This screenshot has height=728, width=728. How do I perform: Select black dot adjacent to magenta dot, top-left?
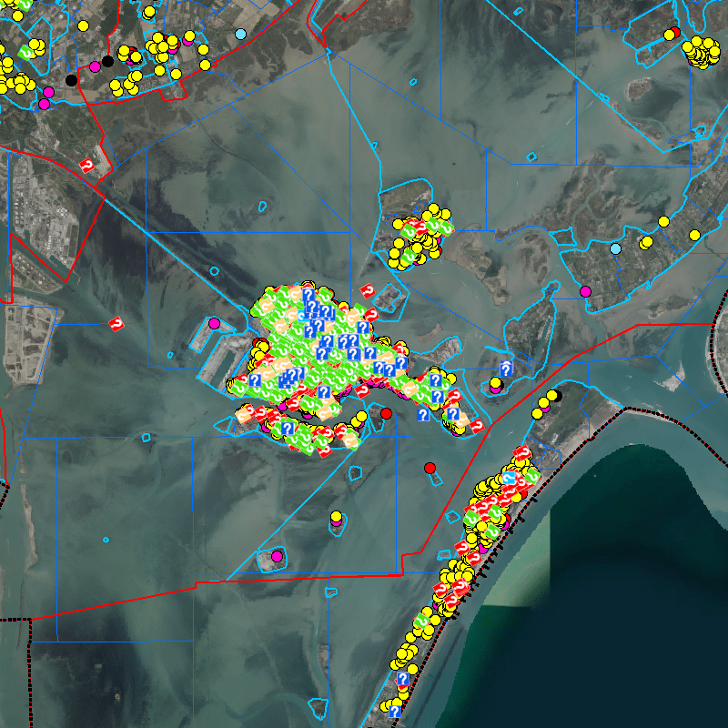click(107, 61)
